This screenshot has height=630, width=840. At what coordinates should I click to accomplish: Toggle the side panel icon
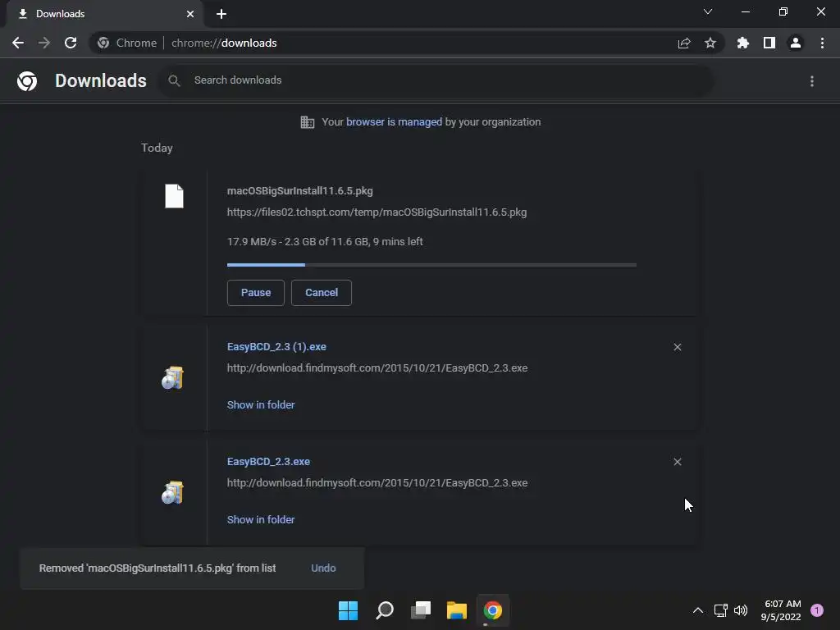[x=769, y=43]
